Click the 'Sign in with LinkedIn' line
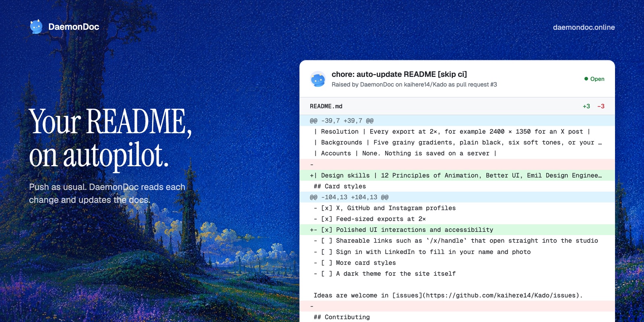Viewport: 644px width, 322px height. (457, 252)
